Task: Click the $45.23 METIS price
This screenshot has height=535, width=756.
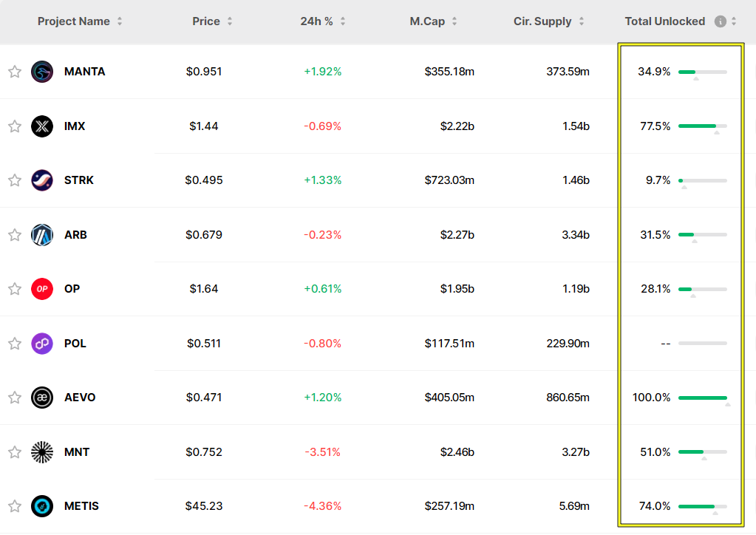Action: (x=204, y=506)
